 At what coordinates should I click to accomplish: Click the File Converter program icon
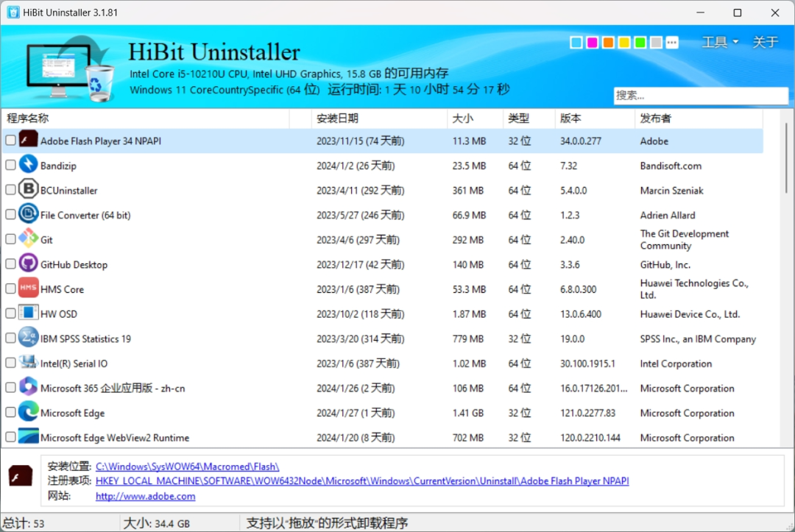29,214
